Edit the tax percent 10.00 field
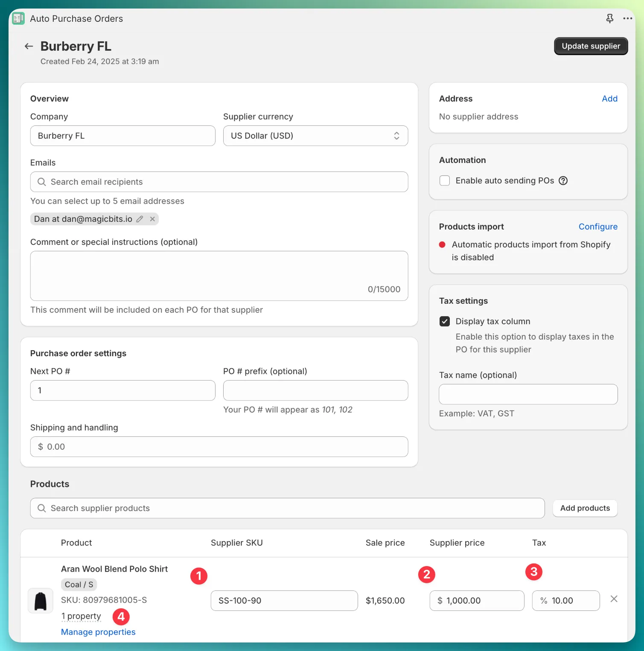 point(566,601)
